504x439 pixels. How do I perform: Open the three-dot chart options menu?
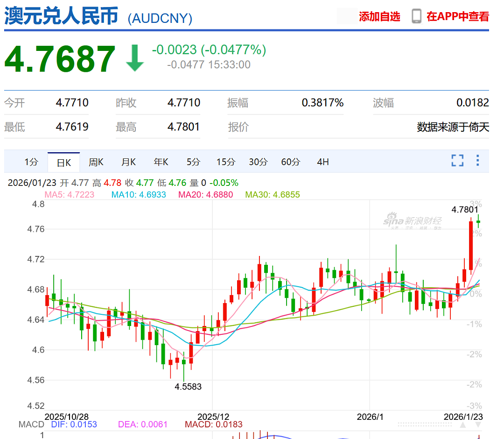[478, 160]
